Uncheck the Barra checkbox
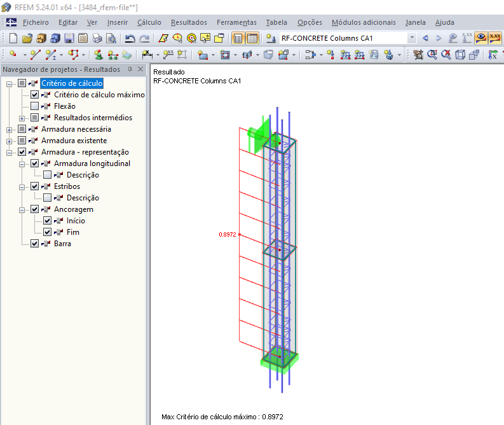 coord(34,244)
